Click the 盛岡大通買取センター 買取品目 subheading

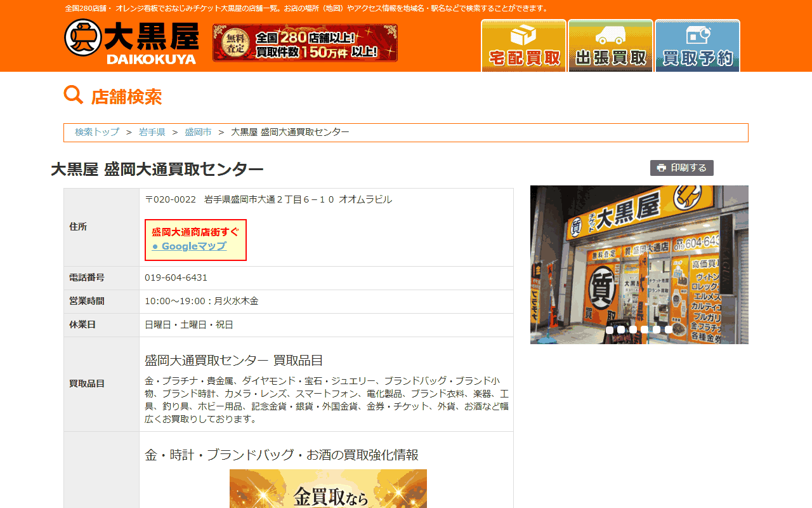(x=234, y=360)
